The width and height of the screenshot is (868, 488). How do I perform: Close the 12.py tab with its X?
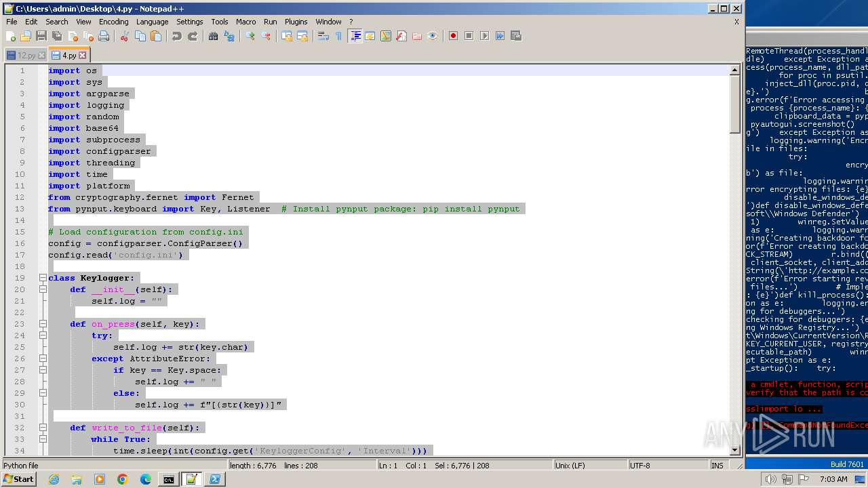click(41, 56)
